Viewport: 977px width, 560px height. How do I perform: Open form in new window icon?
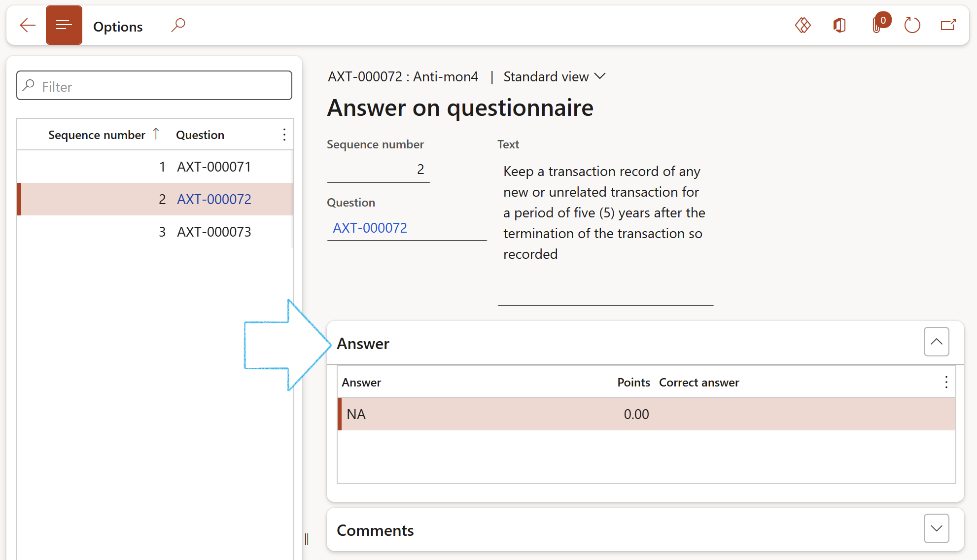click(x=948, y=25)
